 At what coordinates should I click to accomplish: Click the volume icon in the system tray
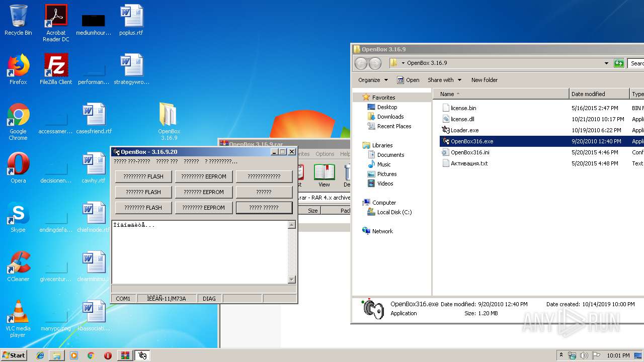584,355
